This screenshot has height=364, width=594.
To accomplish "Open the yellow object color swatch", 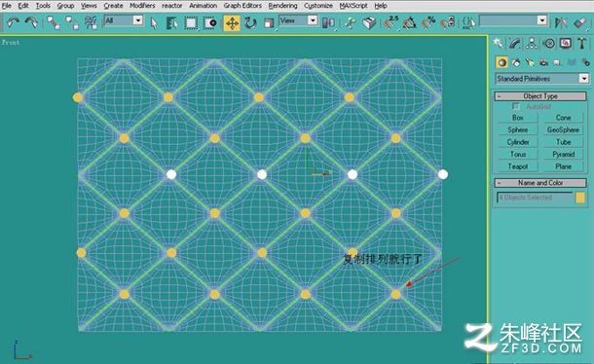I will 580,198.
